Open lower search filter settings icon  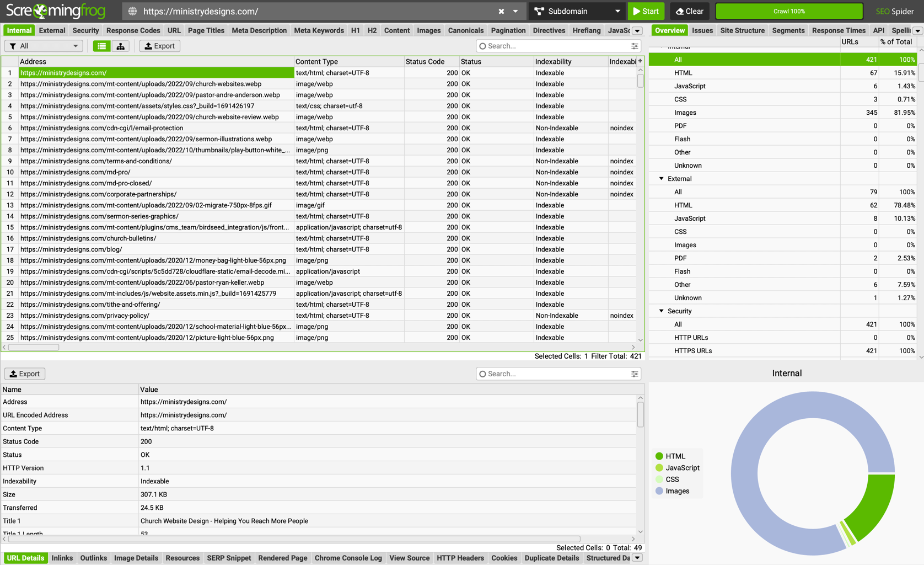coord(635,374)
